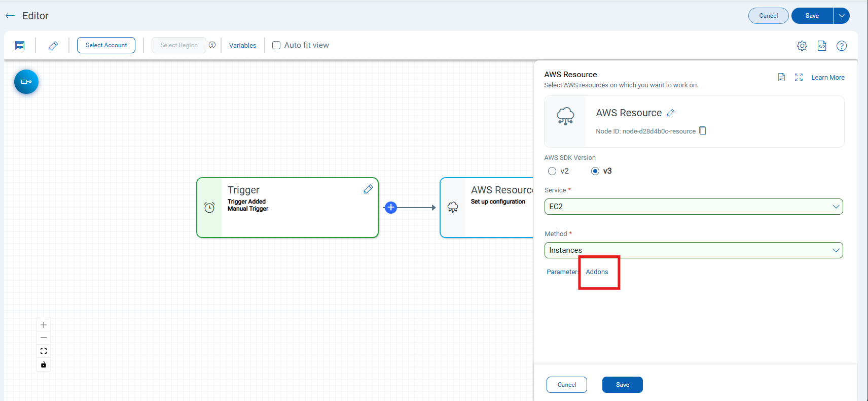This screenshot has width=868, height=401.
Task: Open the Learn More link
Action: pyautogui.click(x=828, y=78)
